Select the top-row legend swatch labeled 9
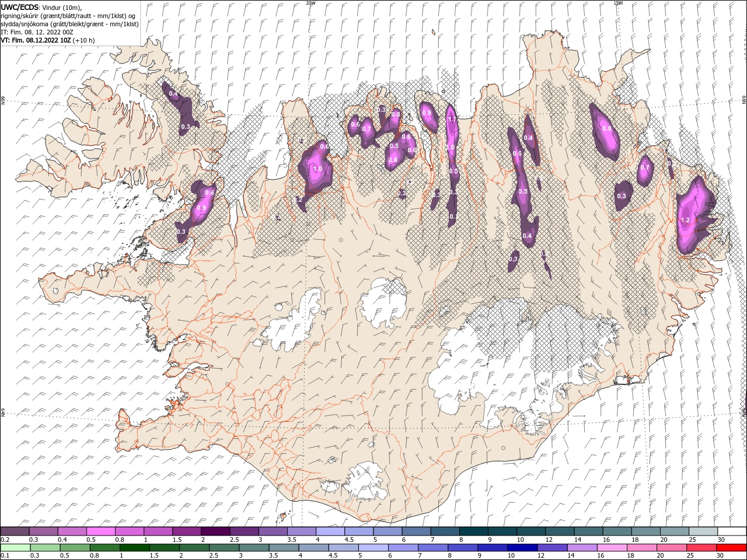Image resolution: width=747 pixels, height=560 pixels. [x=502, y=531]
